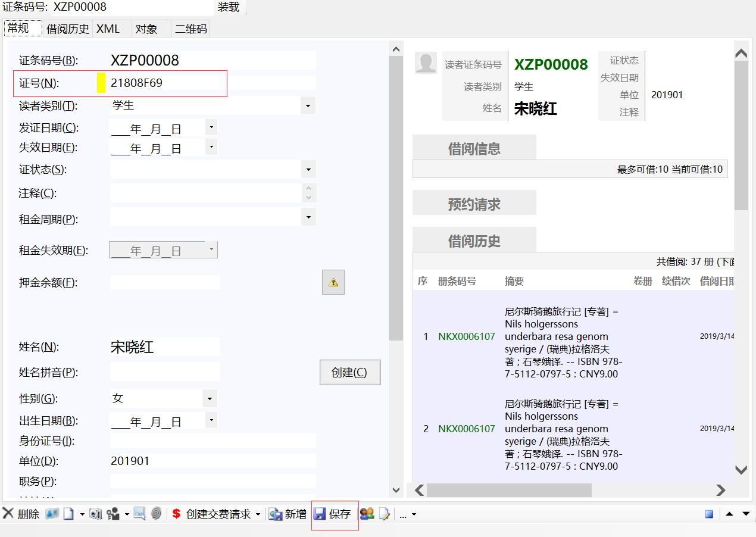This screenshot has height=537, width=756.
Task: Open the 发证日期 date picker arrow
Action: click(211, 127)
